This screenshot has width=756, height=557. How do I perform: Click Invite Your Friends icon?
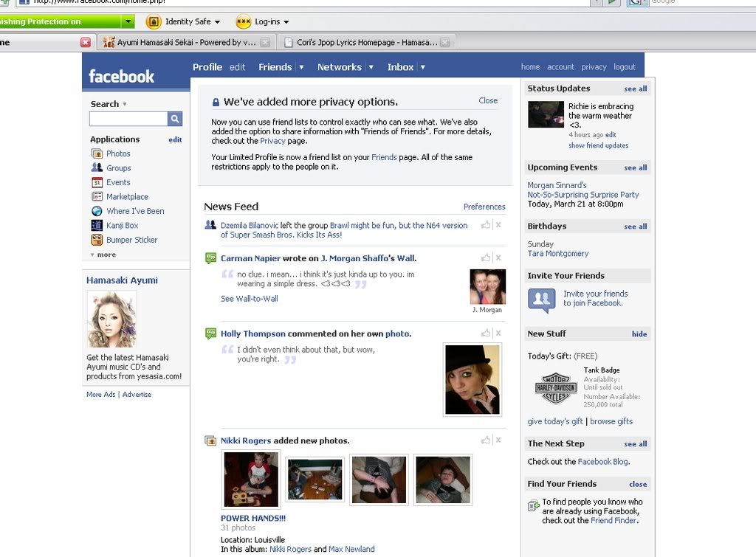[542, 299]
